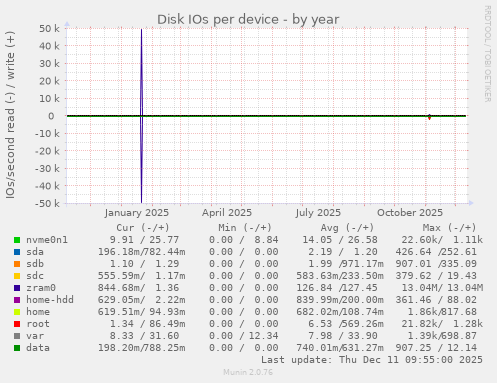Click the 'Munin 2.0.76' footer text
This screenshot has height=383, width=497.
pos(248,372)
